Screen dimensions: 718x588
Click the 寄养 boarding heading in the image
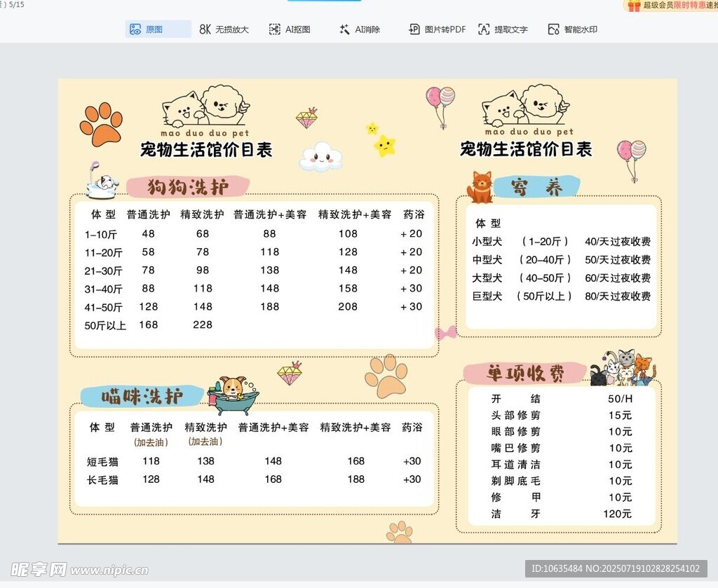pyautogui.click(x=536, y=187)
